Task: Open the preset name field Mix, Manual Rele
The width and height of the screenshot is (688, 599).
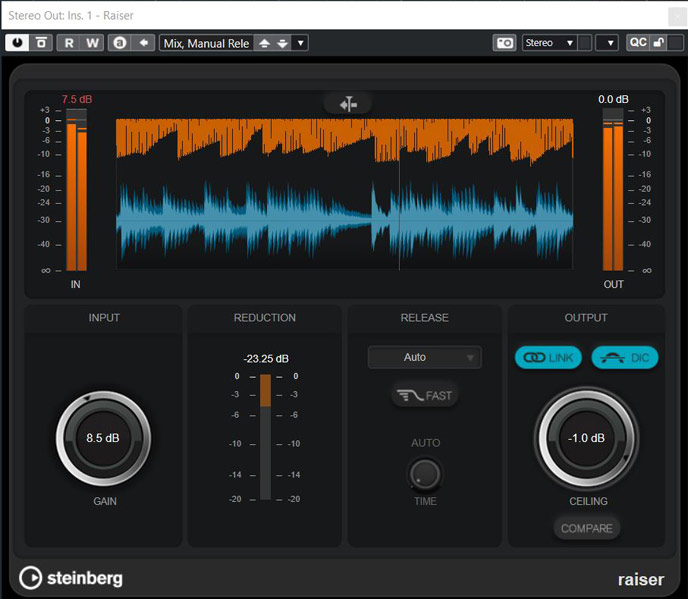Action: coord(204,43)
